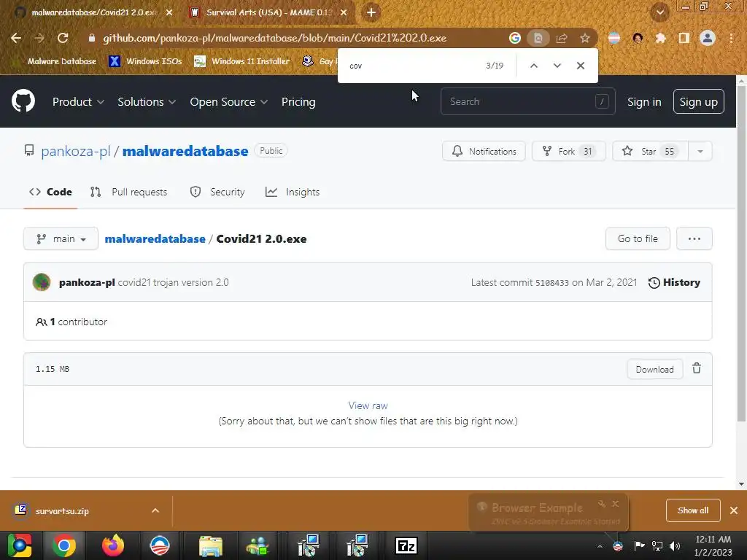Viewport: 747px width, 560px height.
Task: Reload the page with the refresh icon
Action: click(63, 38)
